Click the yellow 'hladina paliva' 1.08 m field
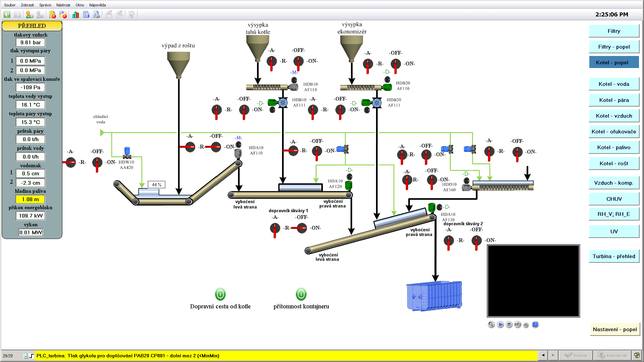Viewport: 644px width, 362px height. 31,199
